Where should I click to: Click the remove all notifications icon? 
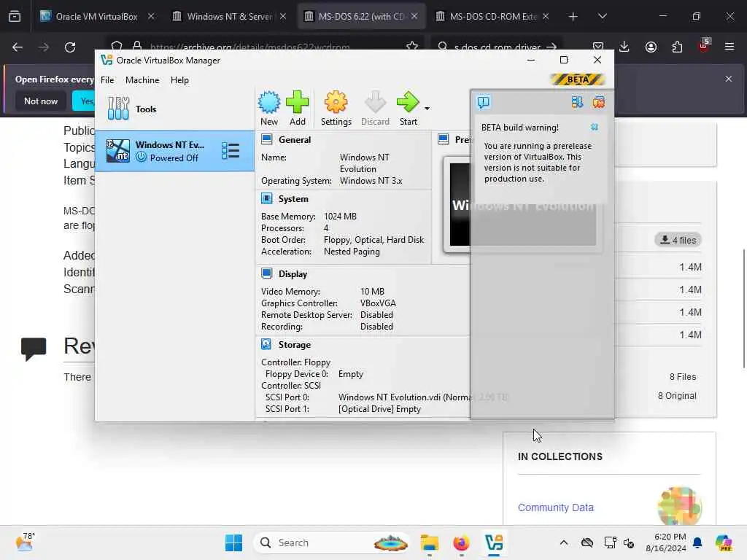coord(599,102)
